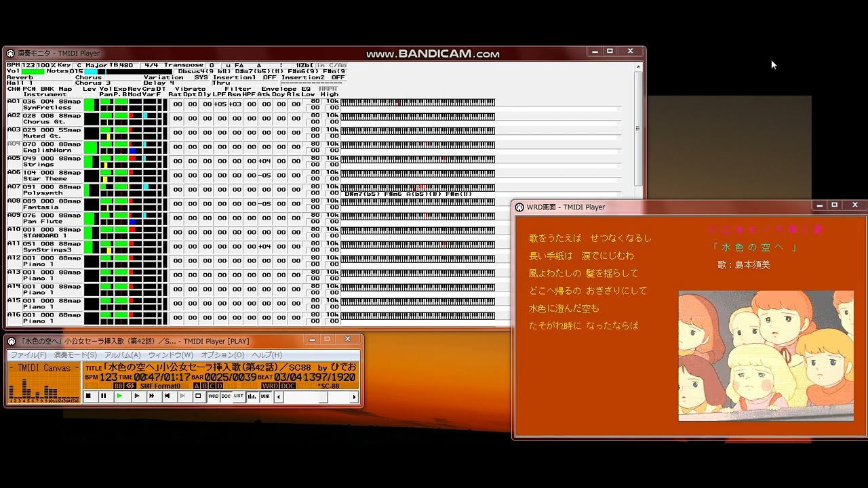Click the BPM 123 readout in player

[101, 377]
